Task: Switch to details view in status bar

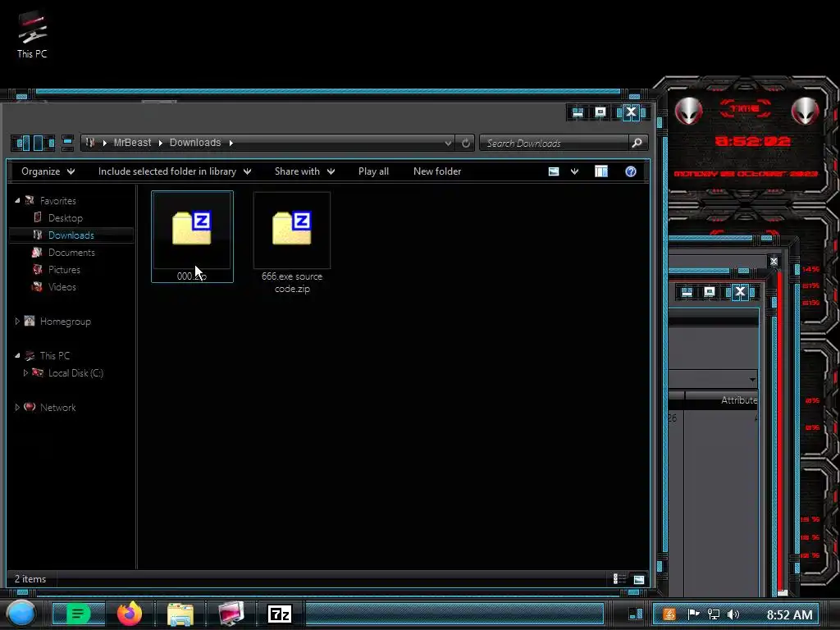Action: tap(619, 579)
